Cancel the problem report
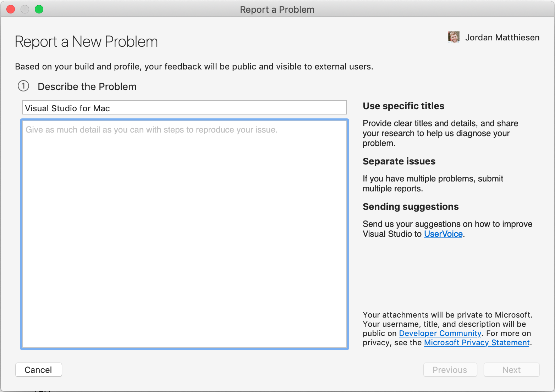The image size is (555, 392). tap(39, 370)
